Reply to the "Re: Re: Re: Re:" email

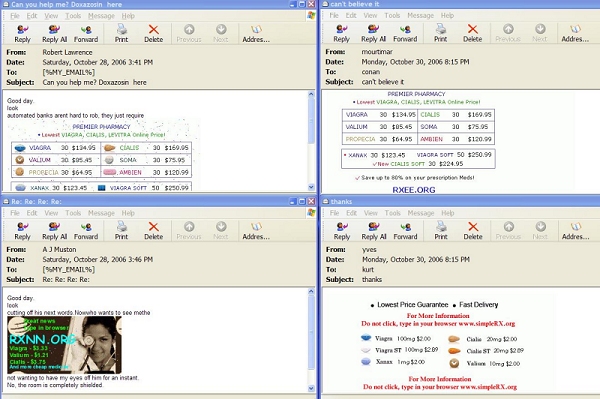coord(22,231)
